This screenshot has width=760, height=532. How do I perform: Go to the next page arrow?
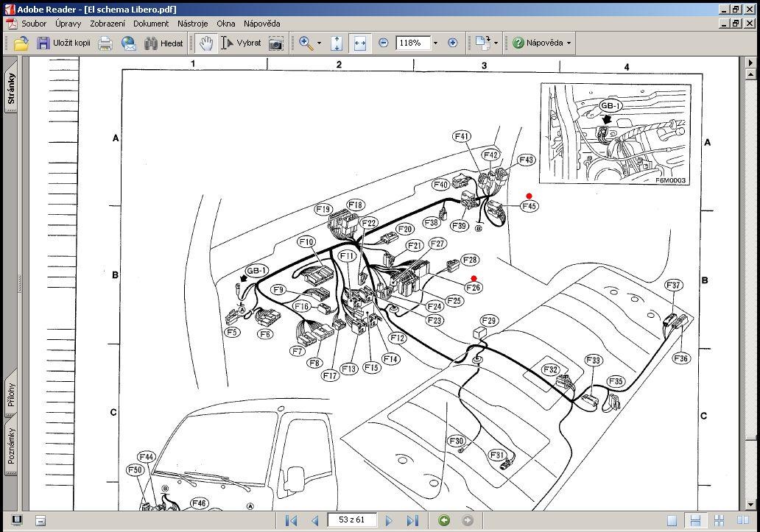(x=388, y=520)
